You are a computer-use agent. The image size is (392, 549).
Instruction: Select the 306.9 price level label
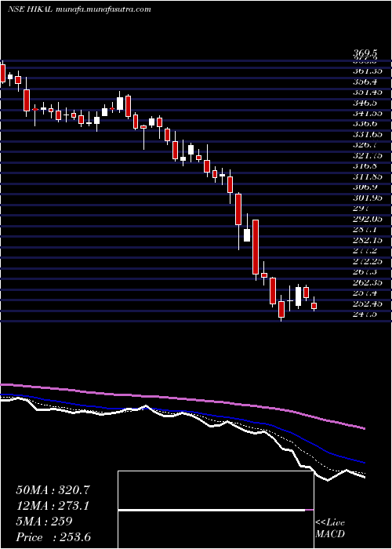[366, 187]
